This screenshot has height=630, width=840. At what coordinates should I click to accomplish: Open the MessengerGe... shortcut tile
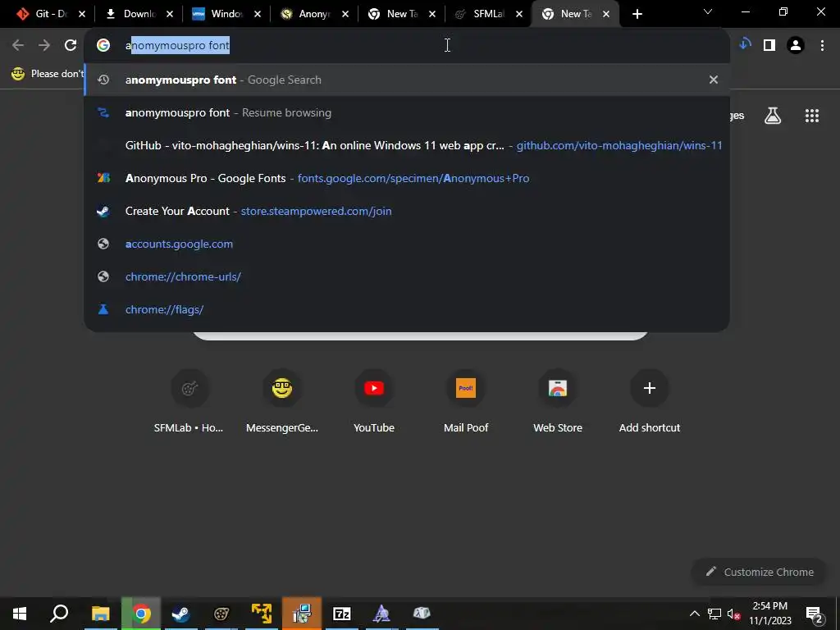pos(282,402)
